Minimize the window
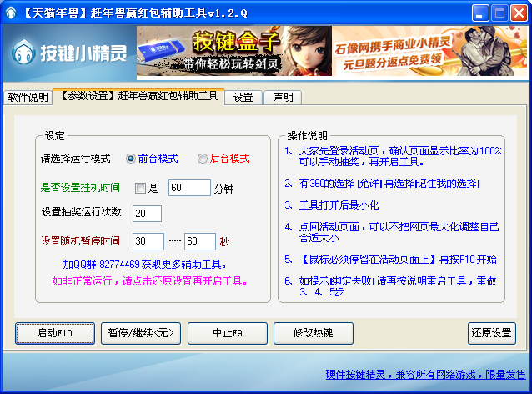 point(479,13)
